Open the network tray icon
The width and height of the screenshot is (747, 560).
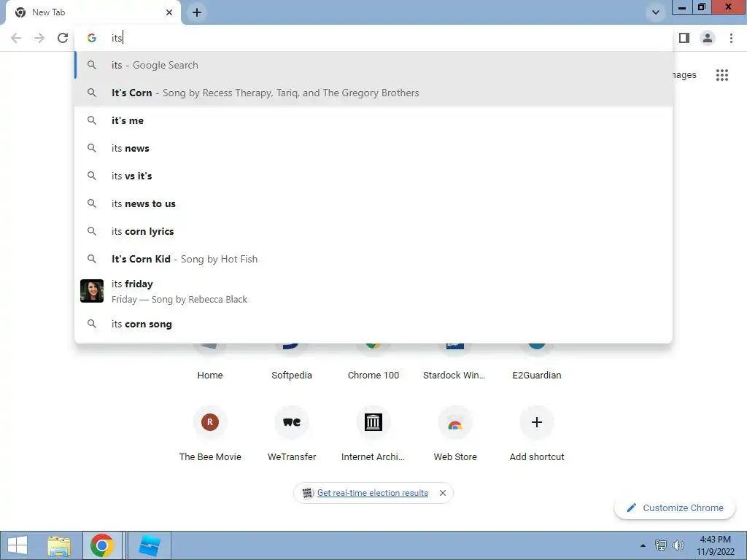pos(661,545)
